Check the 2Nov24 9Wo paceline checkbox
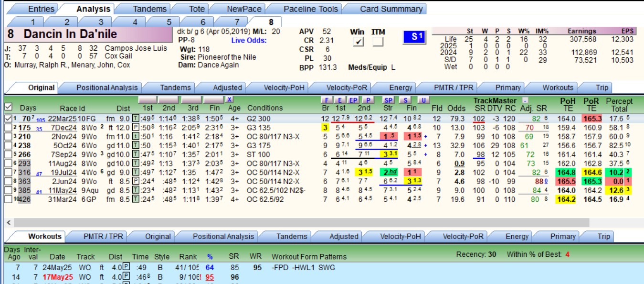Screen dimensions: 644x284 tap(8, 137)
